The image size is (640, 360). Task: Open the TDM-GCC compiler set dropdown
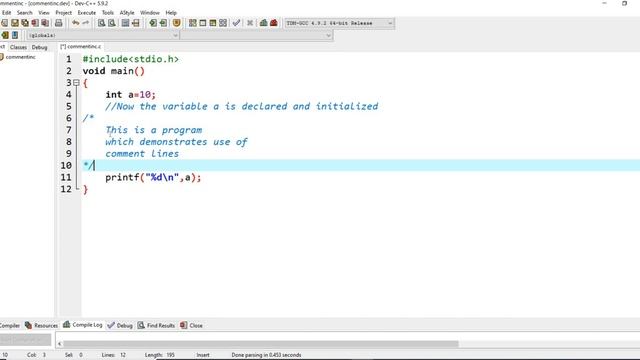[x=340, y=23]
